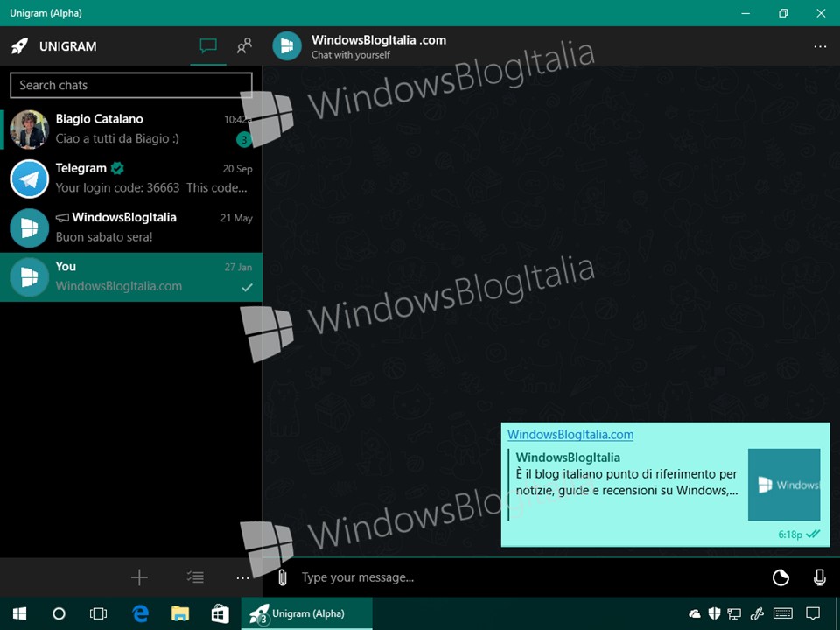This screenshot has width=840, height=630.
Task: Click the Telegram verified badge
Action: coord(117,168)
